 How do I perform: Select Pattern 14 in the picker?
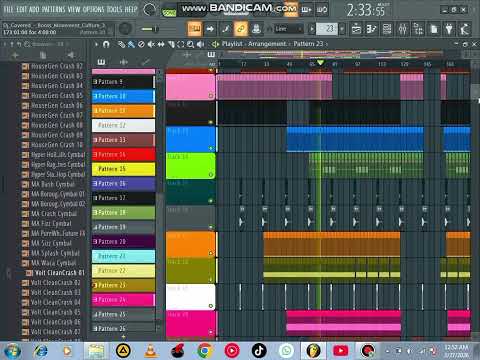coord(123,155)
